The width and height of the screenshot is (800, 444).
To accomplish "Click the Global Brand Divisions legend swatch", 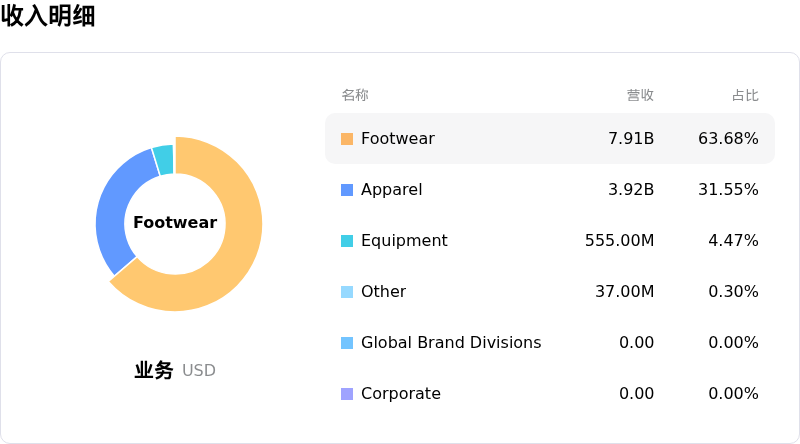I will [347, 343].
